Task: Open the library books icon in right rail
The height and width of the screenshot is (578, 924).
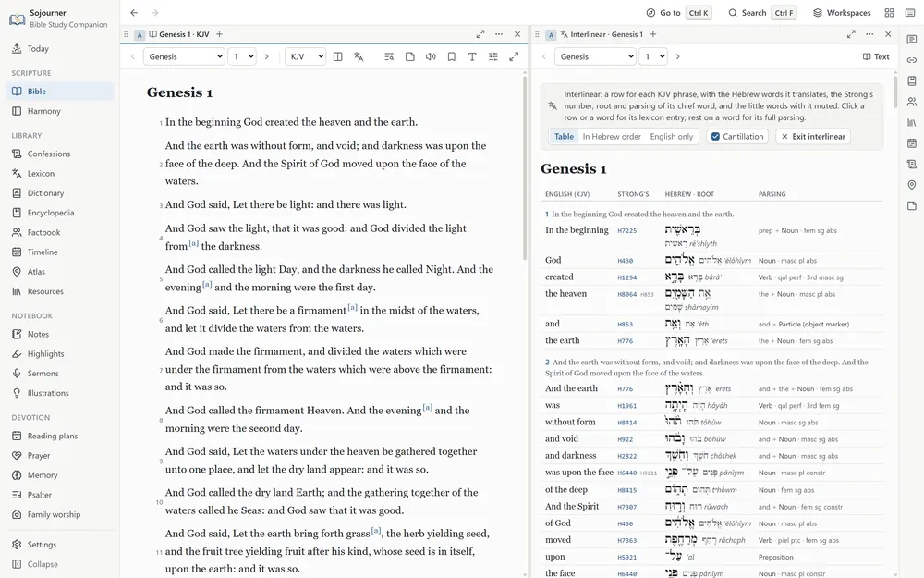Action: coord(912,123)
